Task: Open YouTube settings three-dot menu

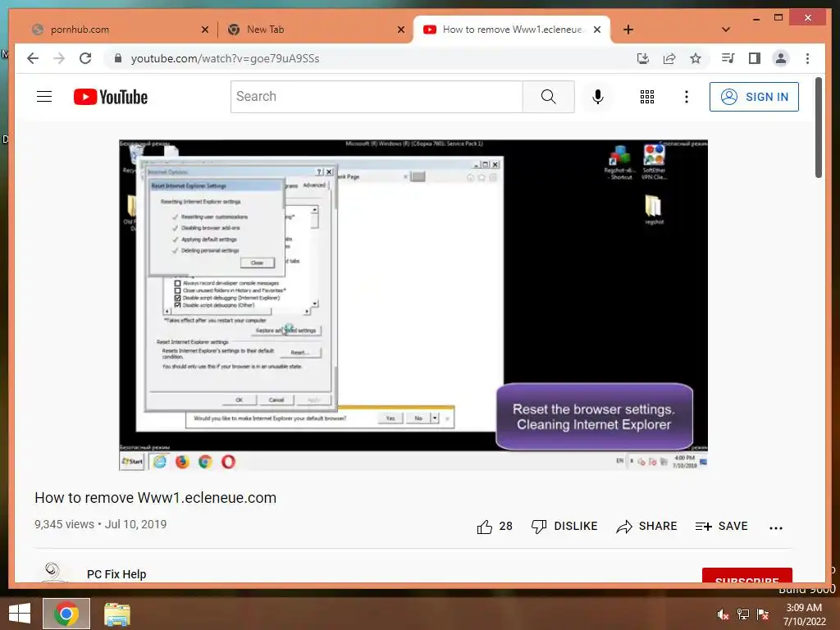Action: tap(687, 97)
